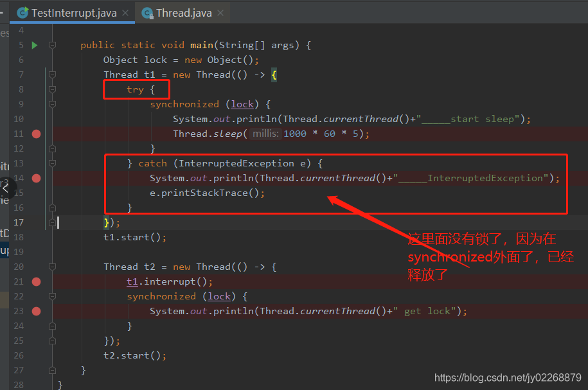This screenshot has height=390, width=588.
Task: Click line number 19 in the gutter
Action: click(x=19, y=252)
